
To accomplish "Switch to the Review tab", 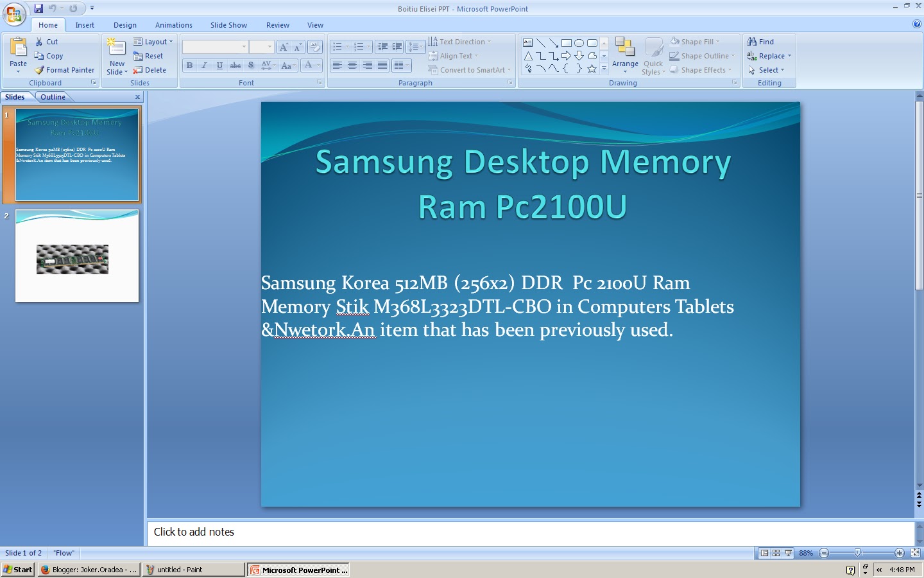I will (278, 25).
